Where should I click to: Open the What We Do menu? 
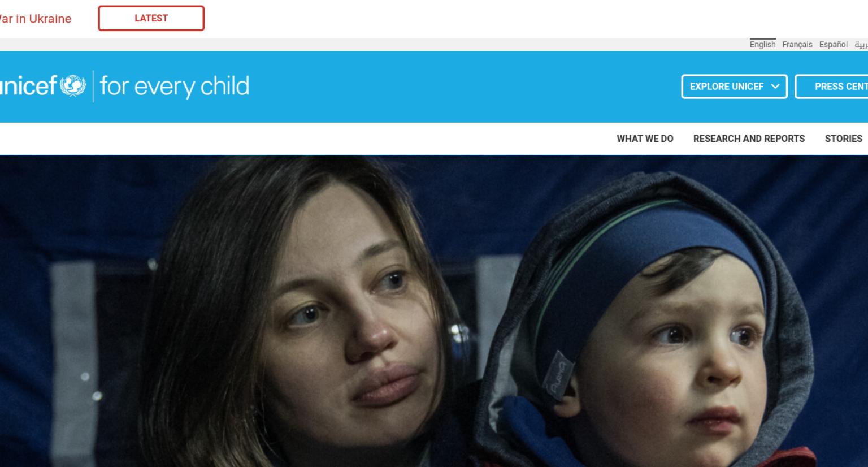645,139
